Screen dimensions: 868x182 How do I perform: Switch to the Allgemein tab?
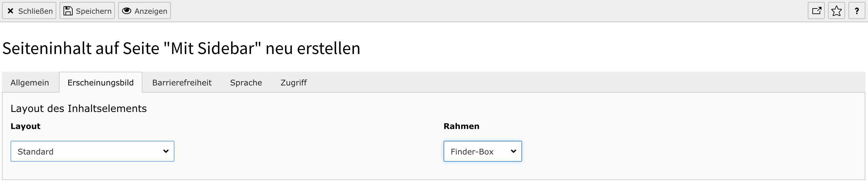(30, 82)
